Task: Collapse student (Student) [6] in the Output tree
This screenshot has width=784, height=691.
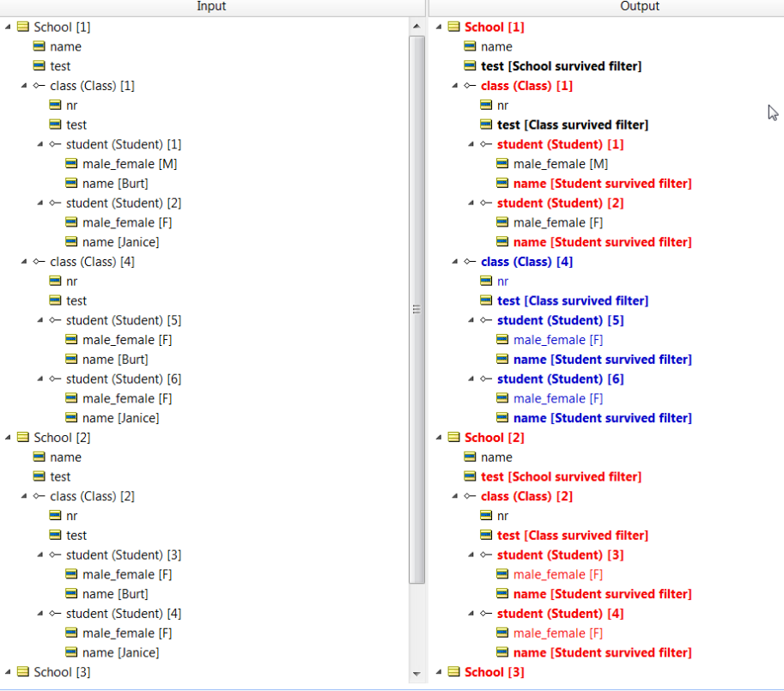Action: 471,379
